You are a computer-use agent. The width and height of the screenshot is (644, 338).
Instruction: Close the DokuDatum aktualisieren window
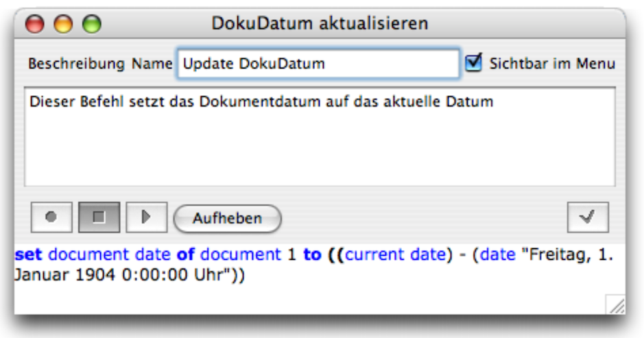[35, 25]
